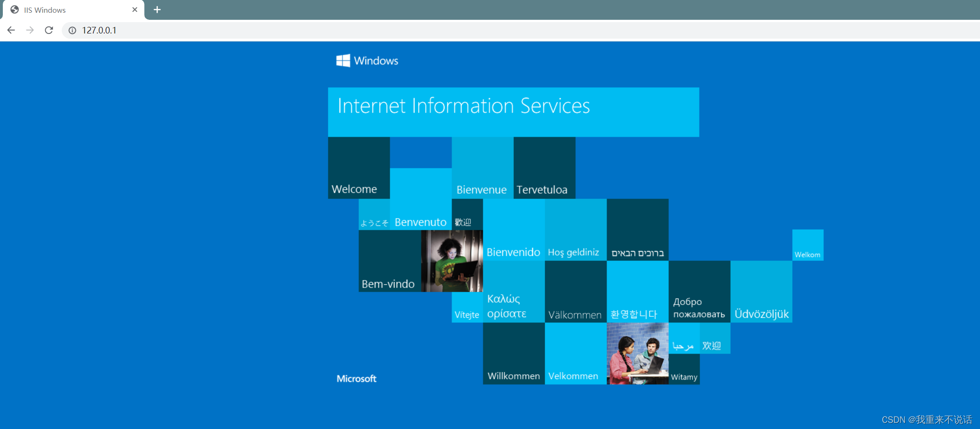Screen dimensions: 980x429
Task: Click the Willkommen tile
Action: (514, 354)
